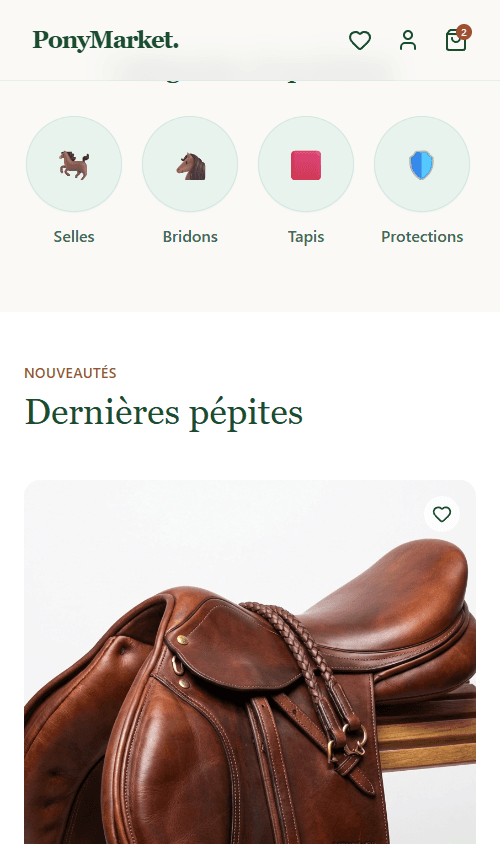Select the Protections blue shield icon
This screenshot has height=844, width=500.
pos(421,165)
